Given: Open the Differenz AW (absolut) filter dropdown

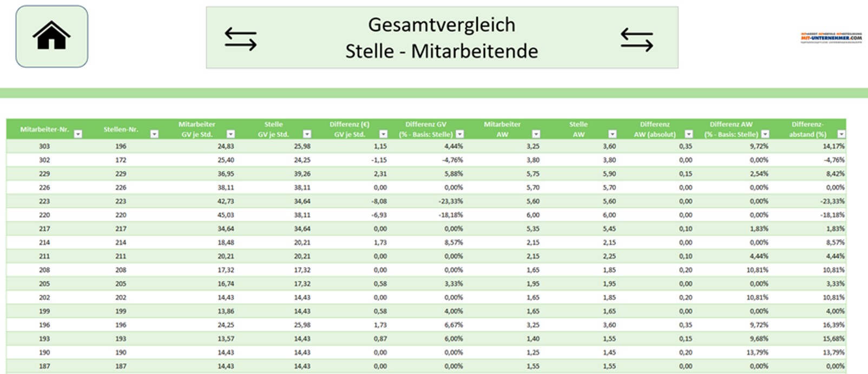Looking at the screenshot, I should coord(688,134).
